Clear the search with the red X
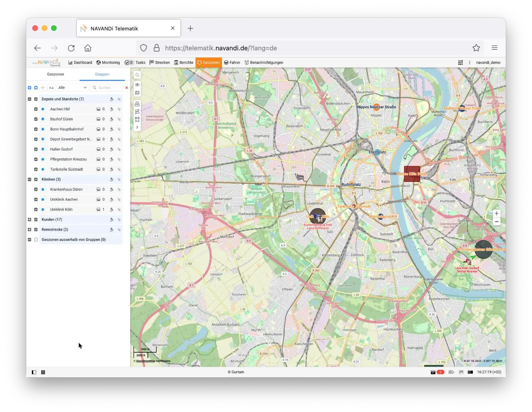The image size is (532, 412). 126,88
